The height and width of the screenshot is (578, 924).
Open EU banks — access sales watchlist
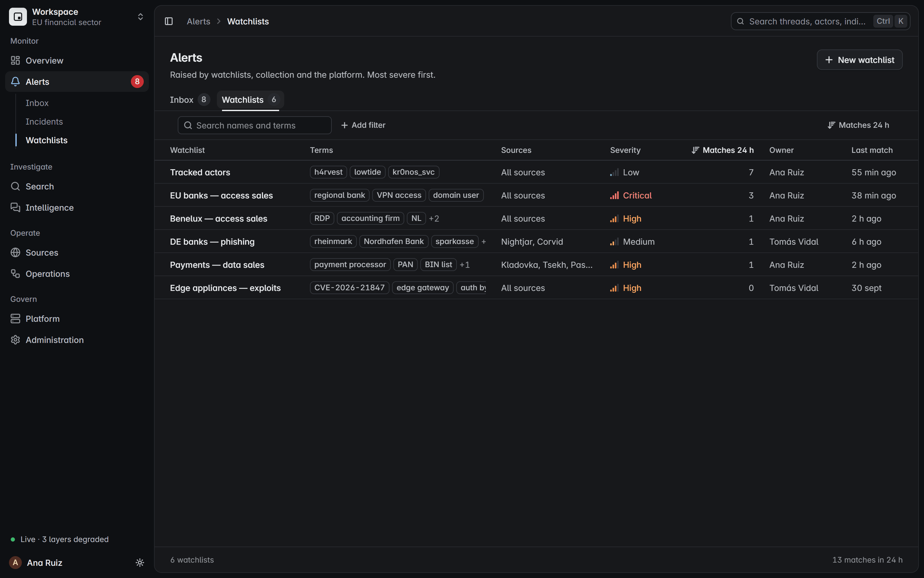point(221,196)
